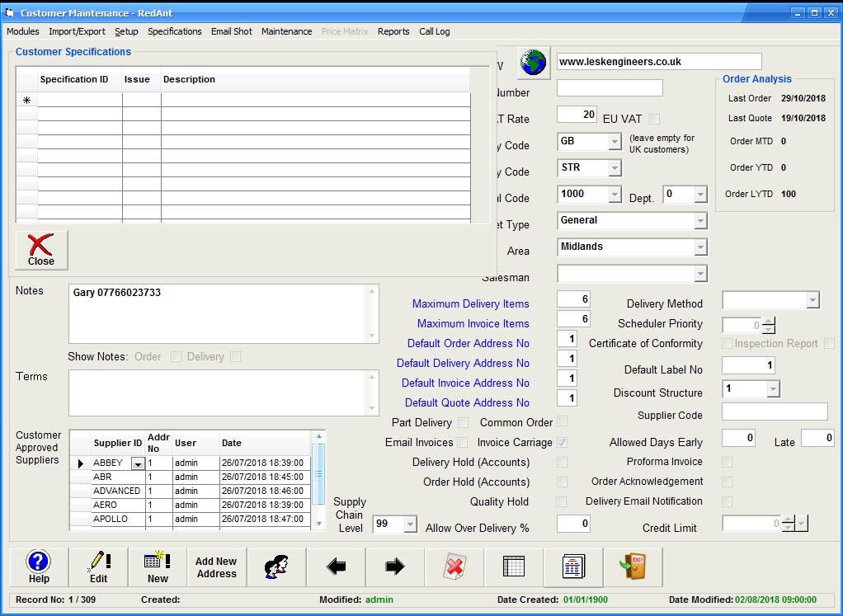843x616 pixels.
Task: Open the Specifications menu
Action: tap(174, 31)
